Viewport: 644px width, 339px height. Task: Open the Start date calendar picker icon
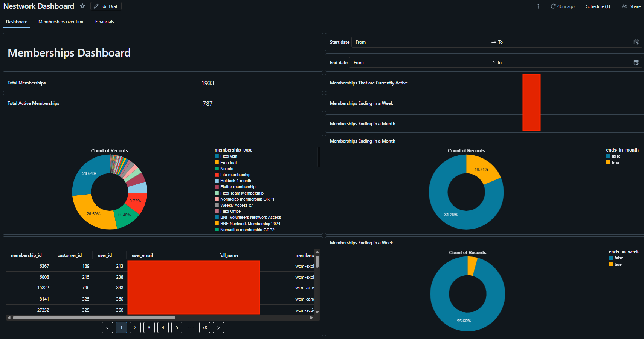tap(636, 42)
